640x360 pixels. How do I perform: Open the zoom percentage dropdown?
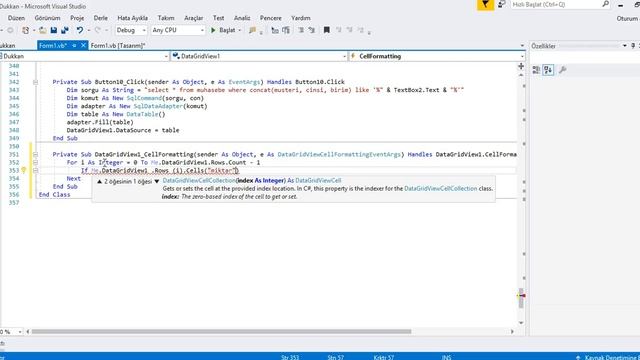coord(20,332)
